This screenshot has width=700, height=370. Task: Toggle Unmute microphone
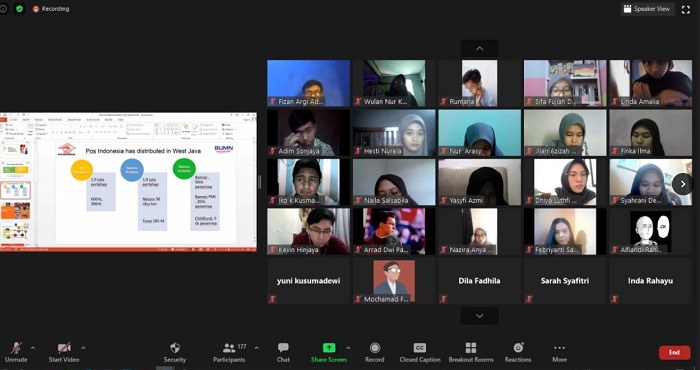click(16, 348)
